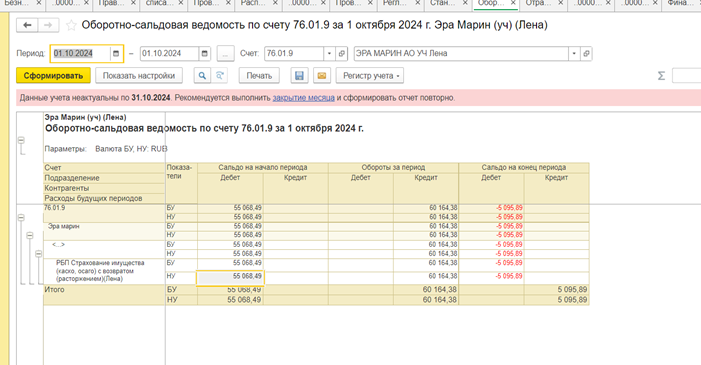Switch to the Отра... tab
The height and width of the screenshot is (365, 701).
(538, 3)
